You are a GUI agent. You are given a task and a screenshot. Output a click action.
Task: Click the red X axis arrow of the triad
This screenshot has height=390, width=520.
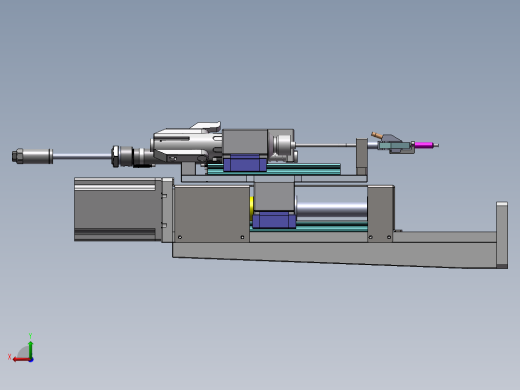(x=21, y=360)
